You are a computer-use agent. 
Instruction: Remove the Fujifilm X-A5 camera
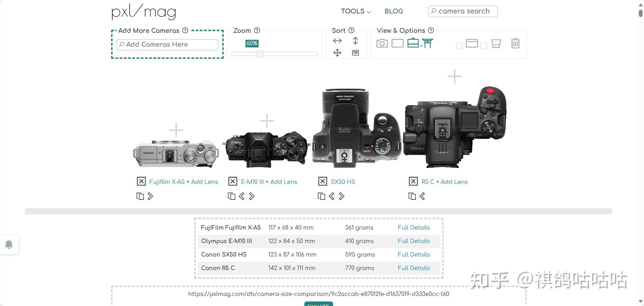(x=141, y=182)
